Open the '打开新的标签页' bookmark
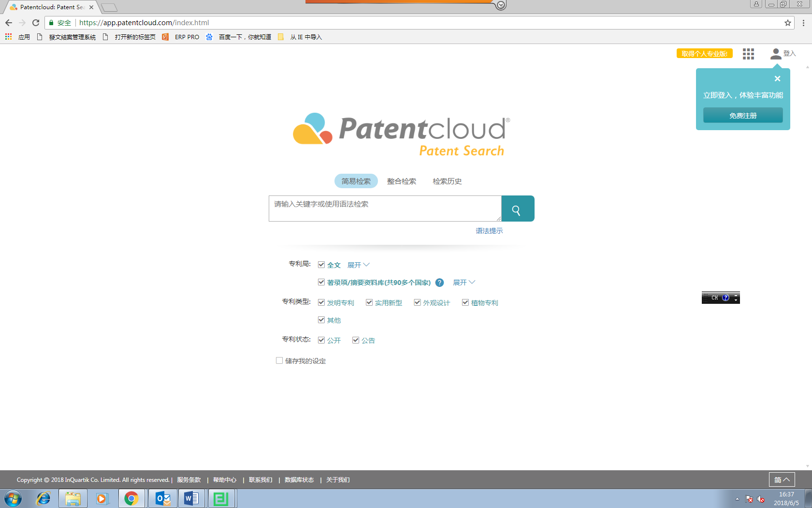Screen dimensions: 812x508 (129, 37)
